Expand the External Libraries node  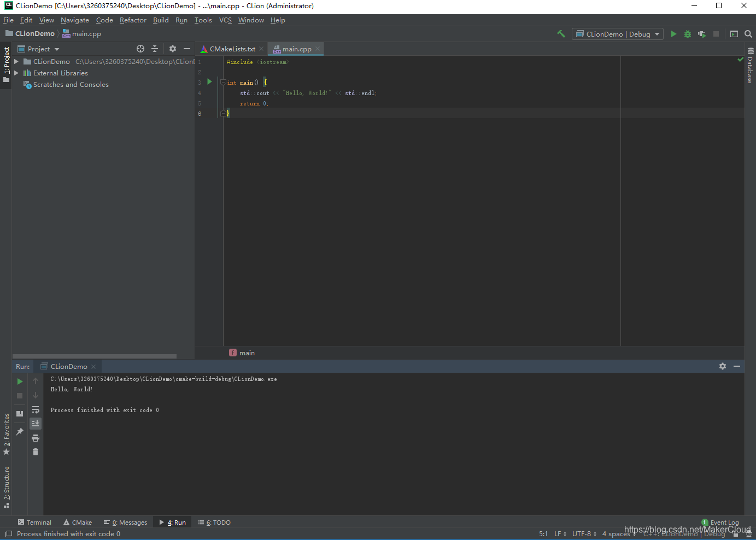point(16,73)
